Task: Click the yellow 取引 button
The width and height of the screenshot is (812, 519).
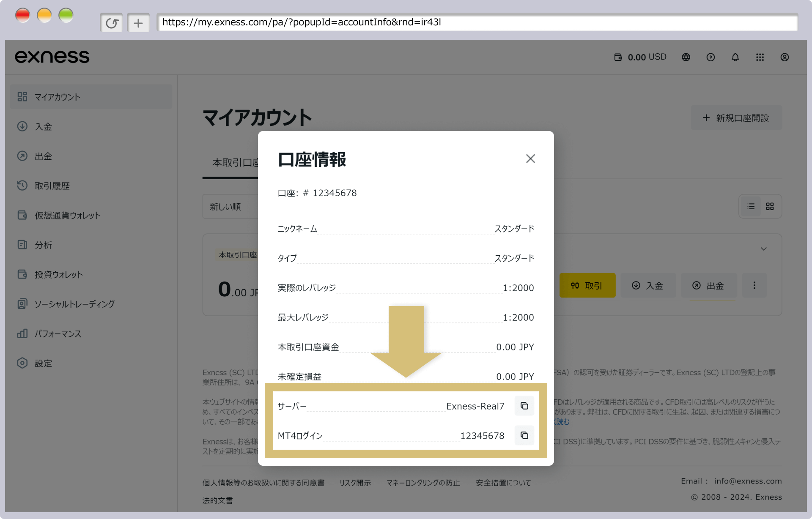Action: click(587, 285)
